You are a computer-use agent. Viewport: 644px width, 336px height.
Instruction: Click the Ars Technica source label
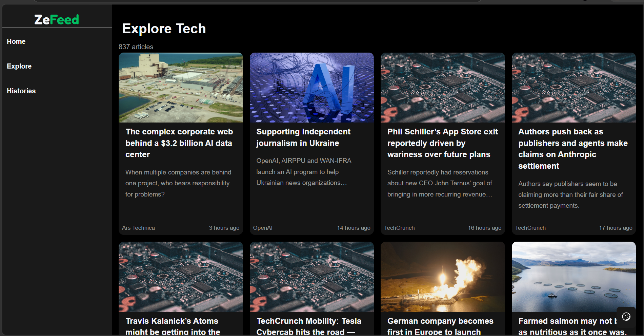click(x=138, y=228)
